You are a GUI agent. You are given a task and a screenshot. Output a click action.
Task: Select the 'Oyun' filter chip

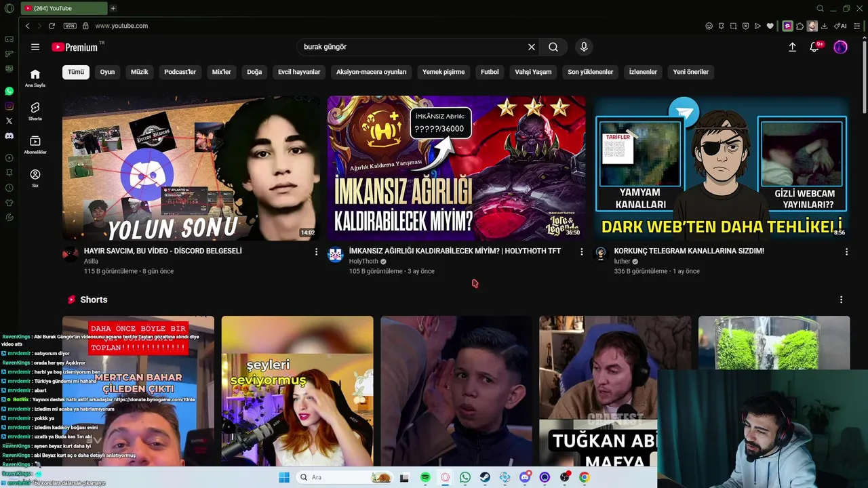pyautogui.click(x=108, y=72)
